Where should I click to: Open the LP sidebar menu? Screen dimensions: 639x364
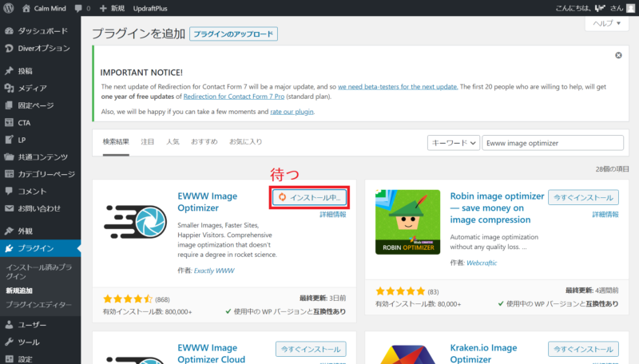(41, 140)
